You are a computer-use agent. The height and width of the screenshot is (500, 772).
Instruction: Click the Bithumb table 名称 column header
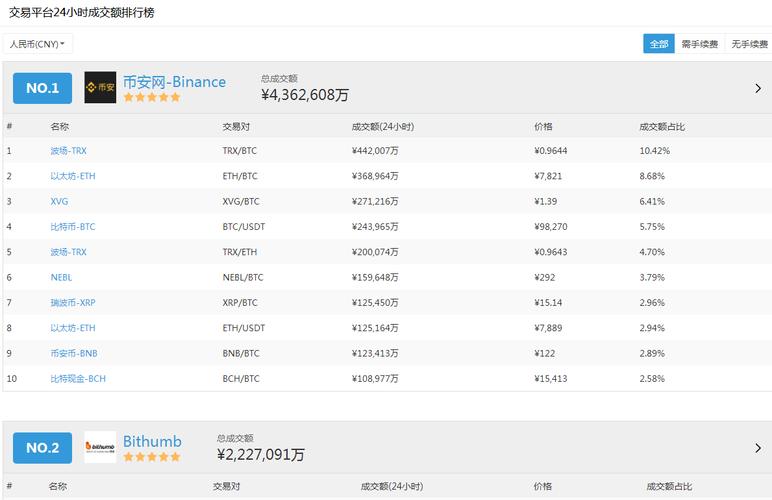[x=58, y=486]
